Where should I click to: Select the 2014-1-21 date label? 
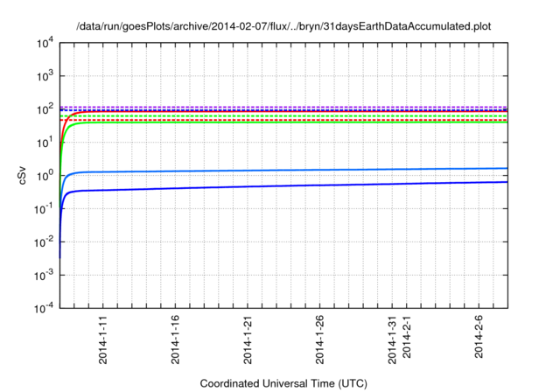click(x=248, y=339)
